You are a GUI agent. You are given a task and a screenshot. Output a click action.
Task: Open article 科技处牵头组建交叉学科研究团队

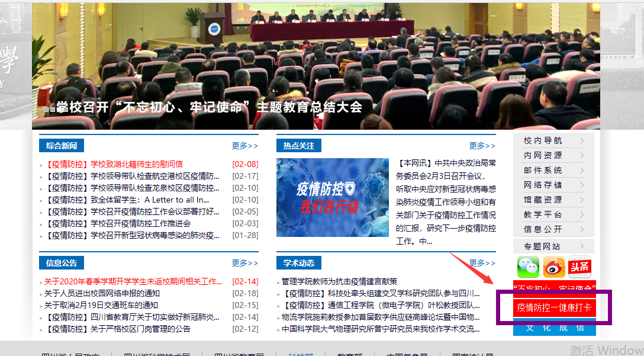pyautogui.click(x=381, y=294)
